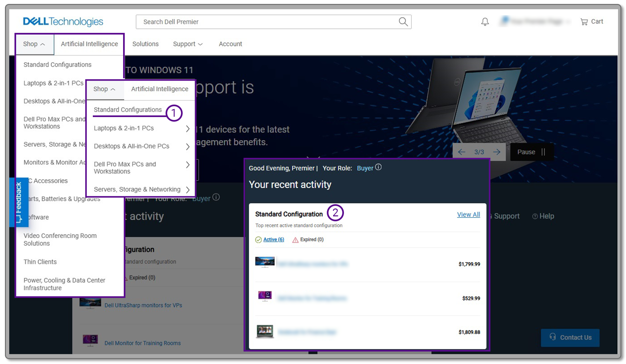Select Standard Configurations in left Shop menu
The width and height of the screenshot is (626, 364).
click(57, 65)
